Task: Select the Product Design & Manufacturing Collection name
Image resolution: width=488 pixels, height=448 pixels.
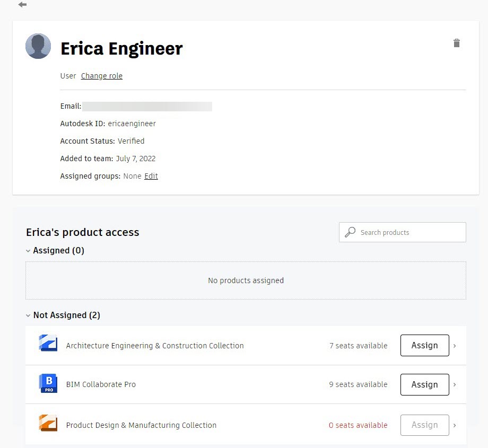Action: 141,425
